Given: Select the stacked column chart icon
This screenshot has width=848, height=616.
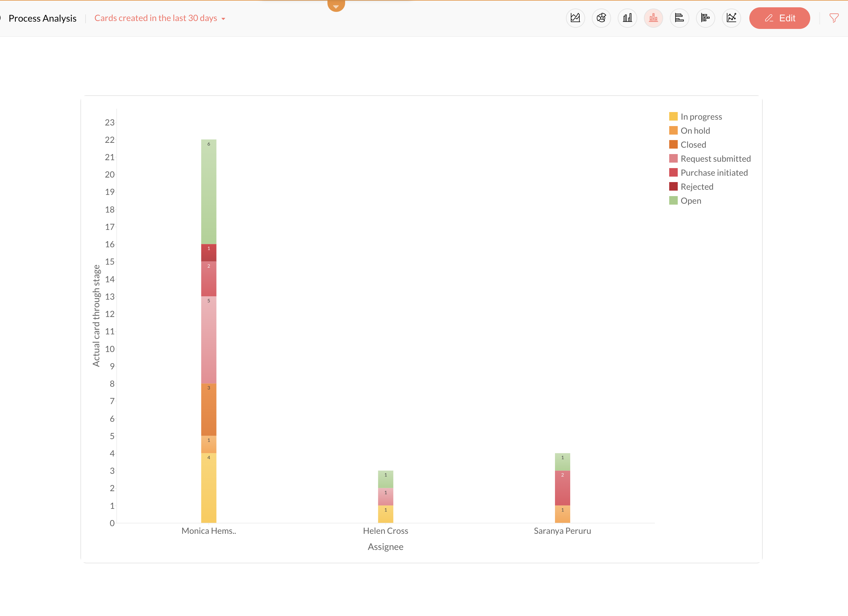Looking at the screenshot, I should (653, 18).
